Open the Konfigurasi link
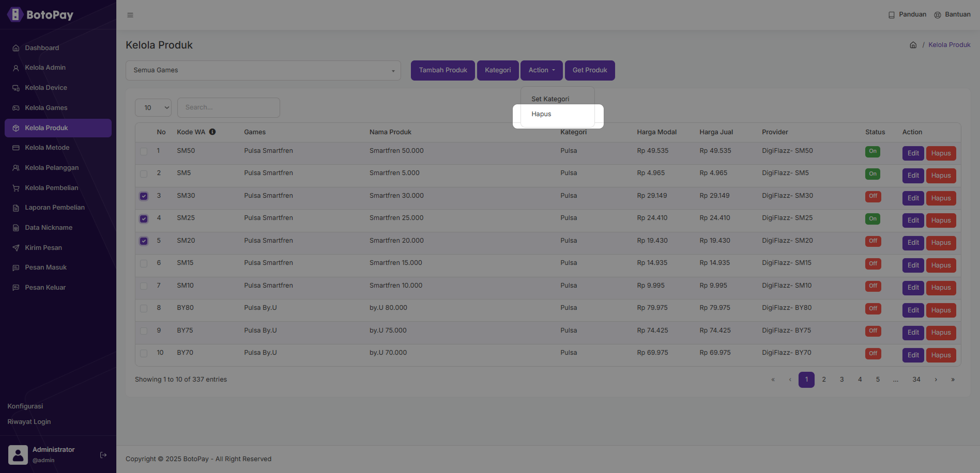The height and width of the screenshot is (473, 980). click(25, 406)
